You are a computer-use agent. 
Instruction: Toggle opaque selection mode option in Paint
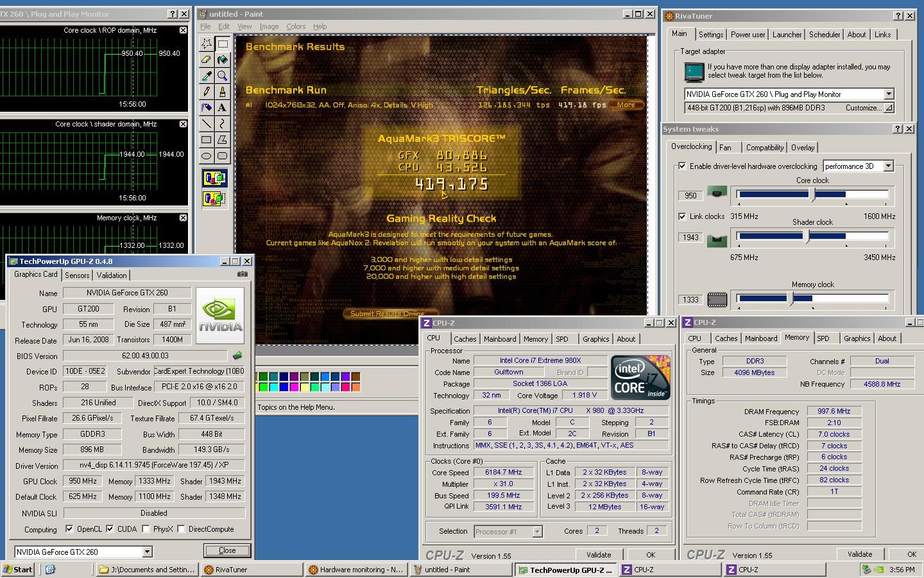[x=214, y=179]
